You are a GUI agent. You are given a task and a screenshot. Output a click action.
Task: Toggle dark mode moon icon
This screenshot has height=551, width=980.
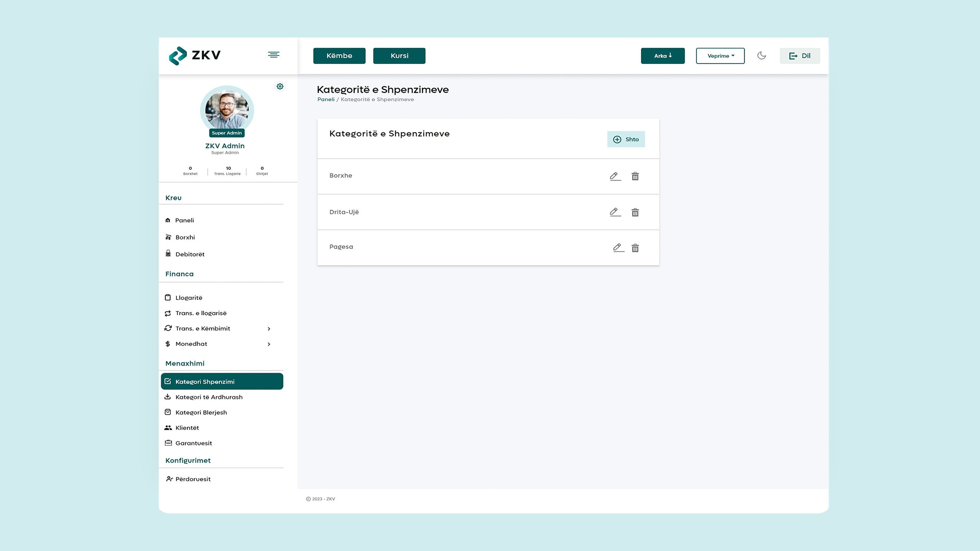coord(761,55)
